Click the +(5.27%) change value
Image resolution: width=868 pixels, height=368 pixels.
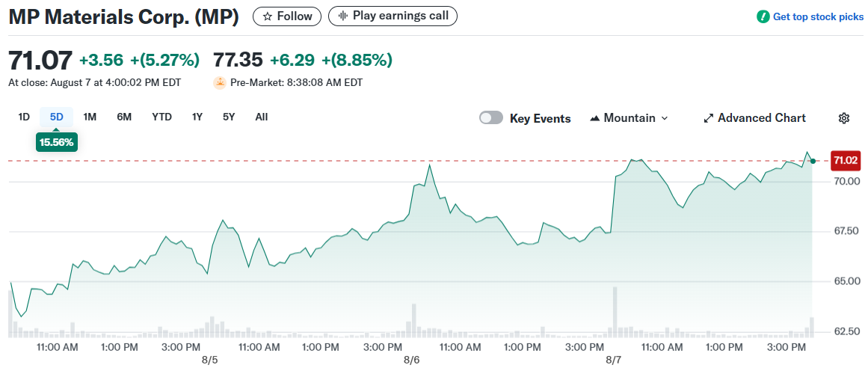(x=164, y=60)
